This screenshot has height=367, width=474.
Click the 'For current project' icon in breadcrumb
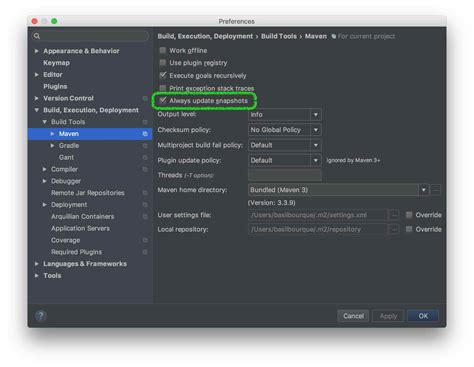[x=334, y=36]
